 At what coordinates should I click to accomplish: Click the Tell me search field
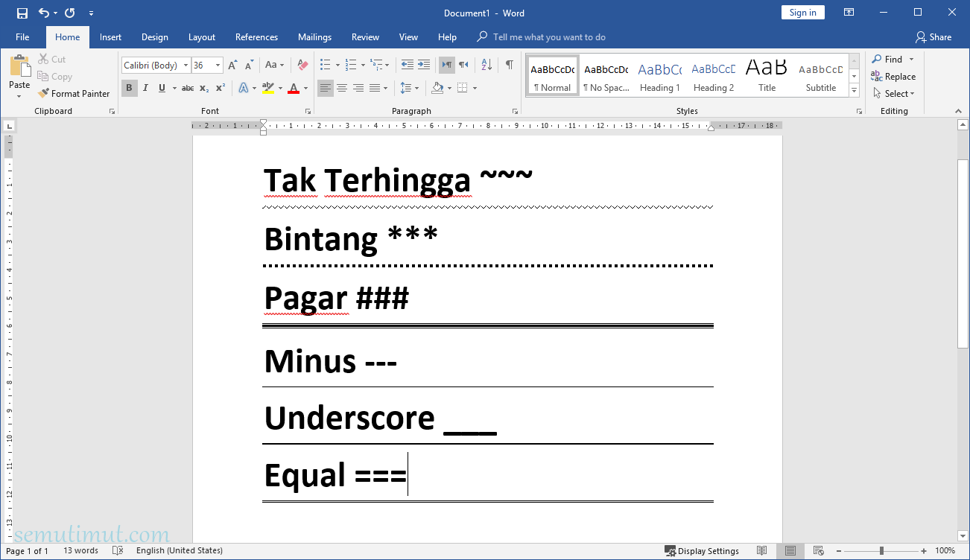click(x=549, y=37)
